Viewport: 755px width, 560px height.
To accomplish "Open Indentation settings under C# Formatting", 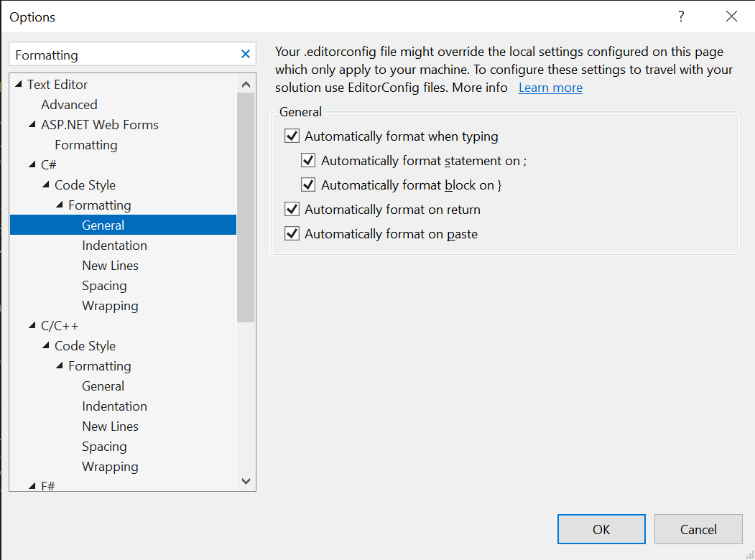I will [114, 246].
